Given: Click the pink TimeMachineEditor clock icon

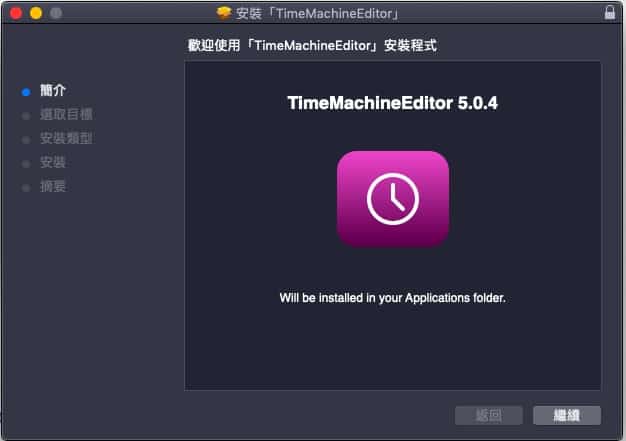Looking at the screenshot, I should click(393, 199).
